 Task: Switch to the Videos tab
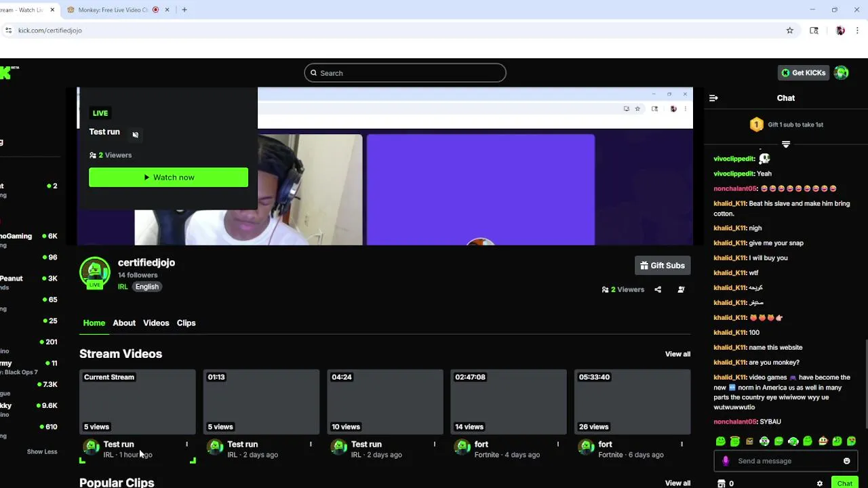(x=156, y=323)
